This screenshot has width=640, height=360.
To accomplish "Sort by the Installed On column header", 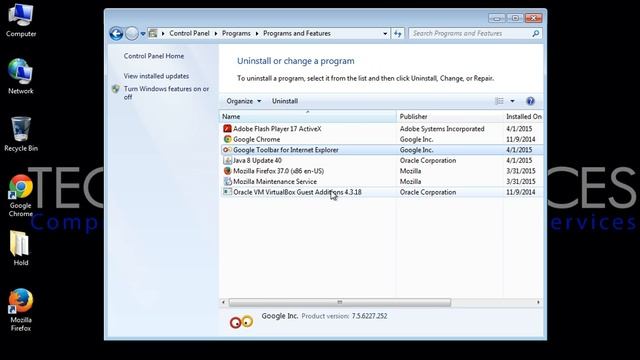I will point(524,117).
